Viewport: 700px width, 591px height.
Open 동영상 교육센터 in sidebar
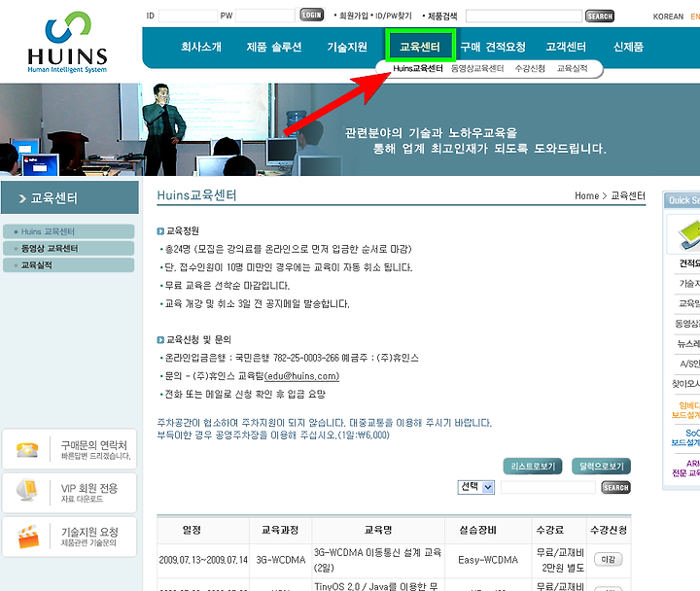[x=68, y=248]
